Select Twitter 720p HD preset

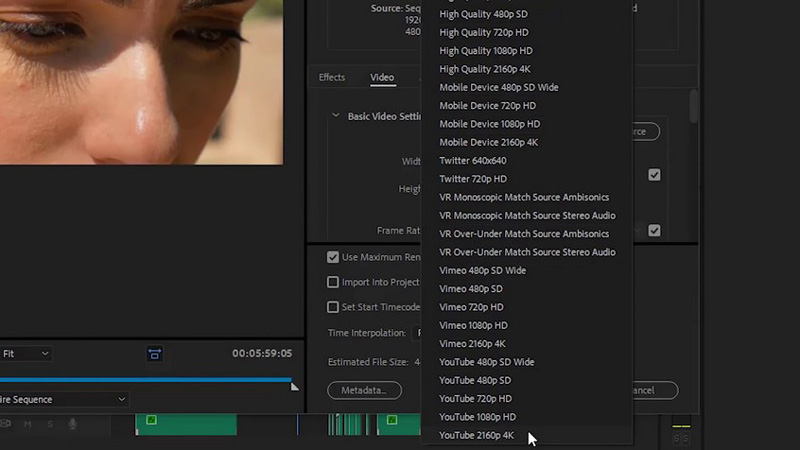pyautogui.click(x=473, y=179)
